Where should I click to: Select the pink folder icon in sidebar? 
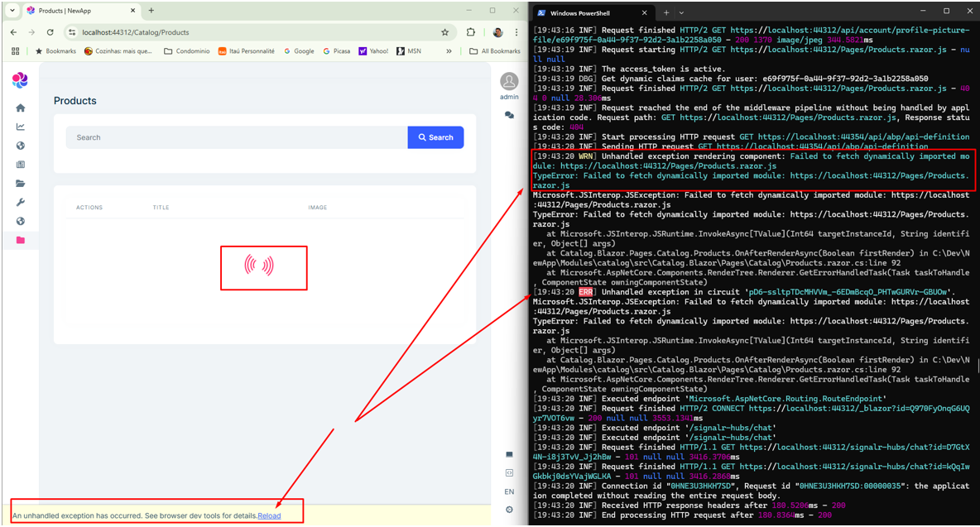21,241
